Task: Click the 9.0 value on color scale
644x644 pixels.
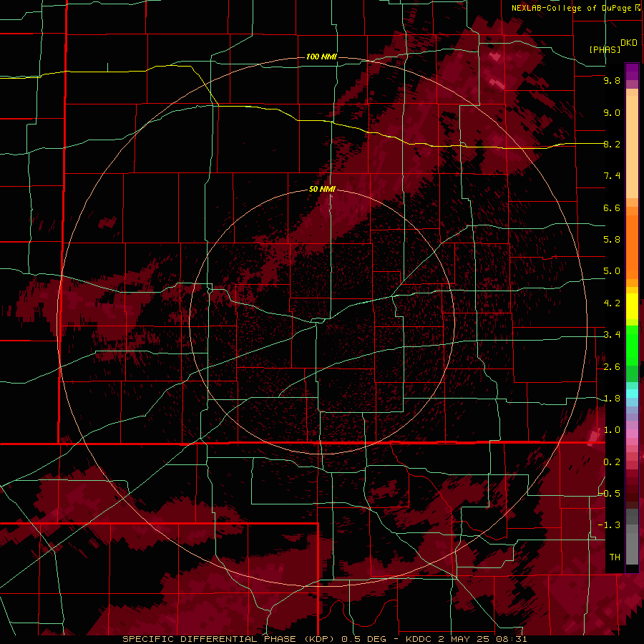Action: point(612,112)
